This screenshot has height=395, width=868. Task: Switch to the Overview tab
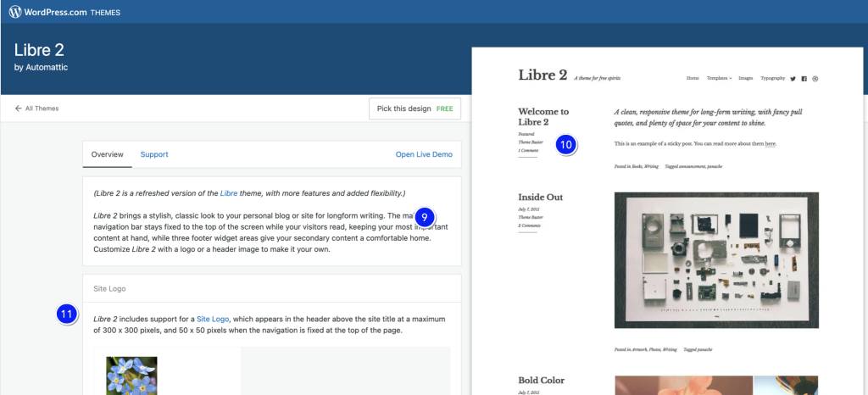[108, 154]
